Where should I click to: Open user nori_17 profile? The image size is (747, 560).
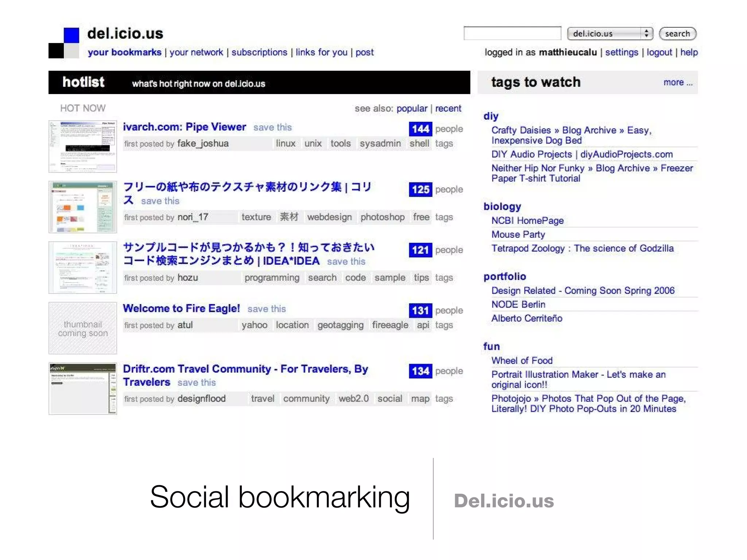click(193, 217)
